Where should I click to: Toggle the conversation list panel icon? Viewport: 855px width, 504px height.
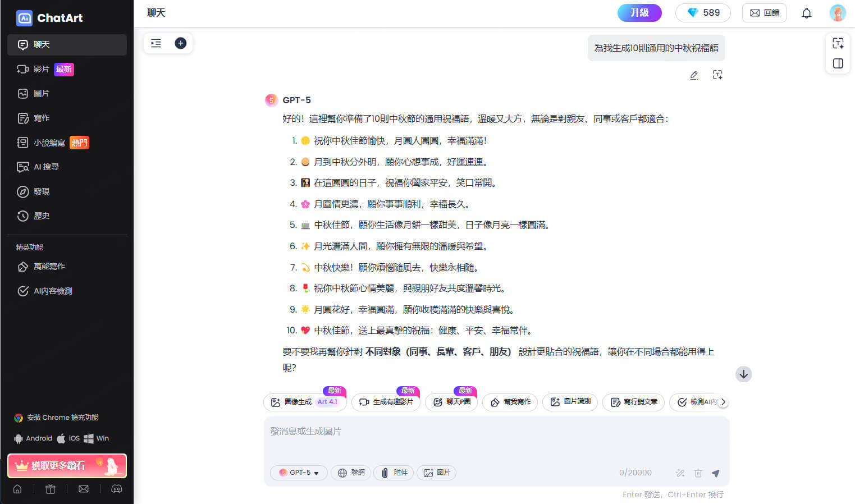(x=156, y=43)
